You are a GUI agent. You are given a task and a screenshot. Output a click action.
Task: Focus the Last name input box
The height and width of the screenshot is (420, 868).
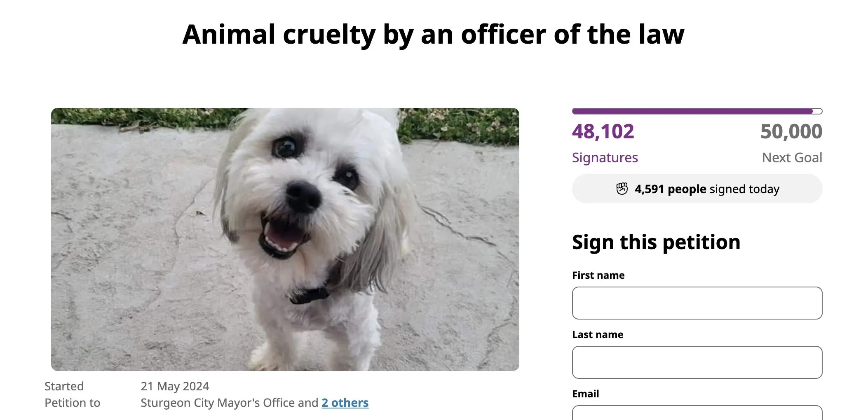[x=697, y=362]
